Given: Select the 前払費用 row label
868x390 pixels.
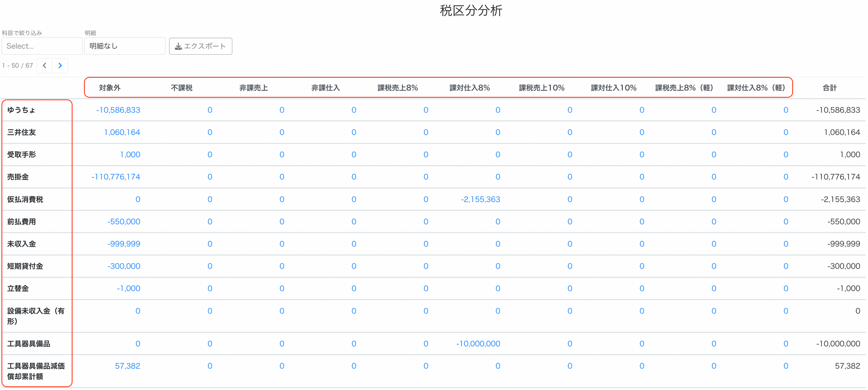Looking at the screenshot, I should (x=21, y=222).
